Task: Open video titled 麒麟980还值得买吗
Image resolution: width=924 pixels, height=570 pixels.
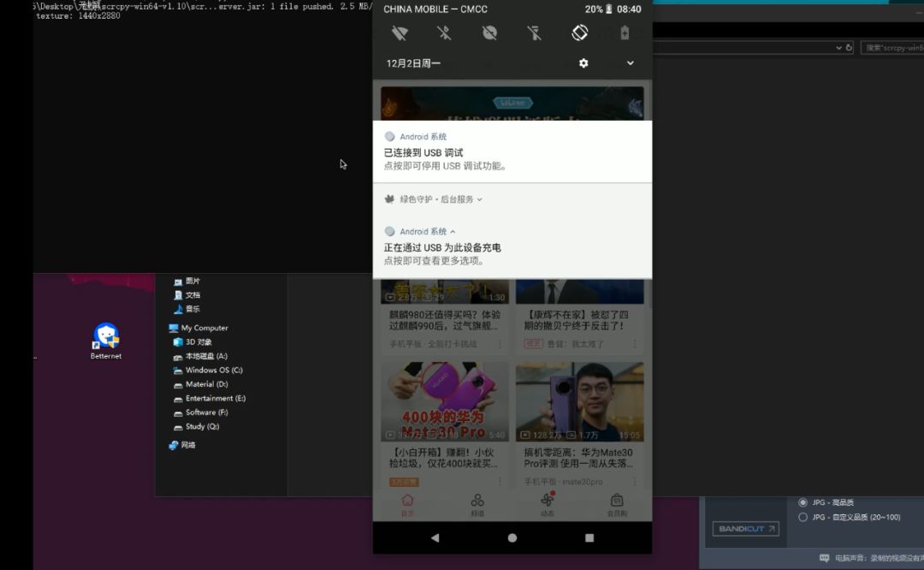Action: click(x=444, y=320)
